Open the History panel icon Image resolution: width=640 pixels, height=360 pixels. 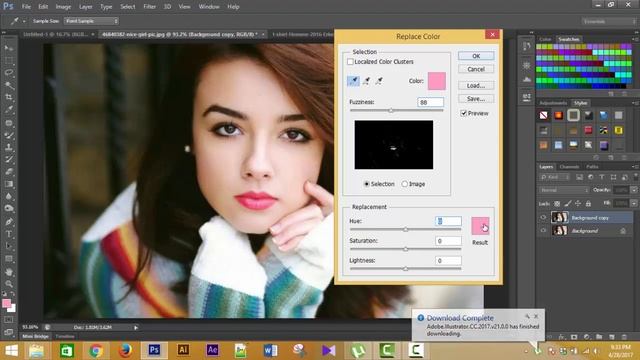[x=527, y=47]
